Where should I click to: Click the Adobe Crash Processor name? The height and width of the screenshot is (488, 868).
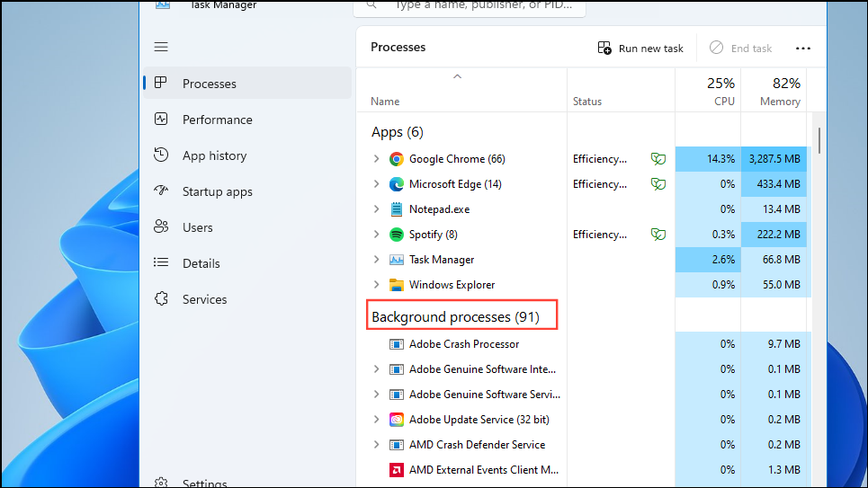464,344
